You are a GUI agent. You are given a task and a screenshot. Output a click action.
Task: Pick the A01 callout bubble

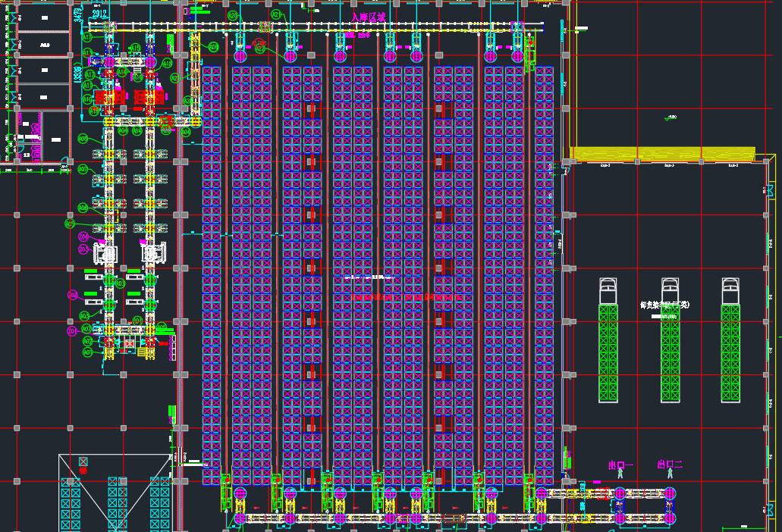pyautogui.click(x=88, y=352)
